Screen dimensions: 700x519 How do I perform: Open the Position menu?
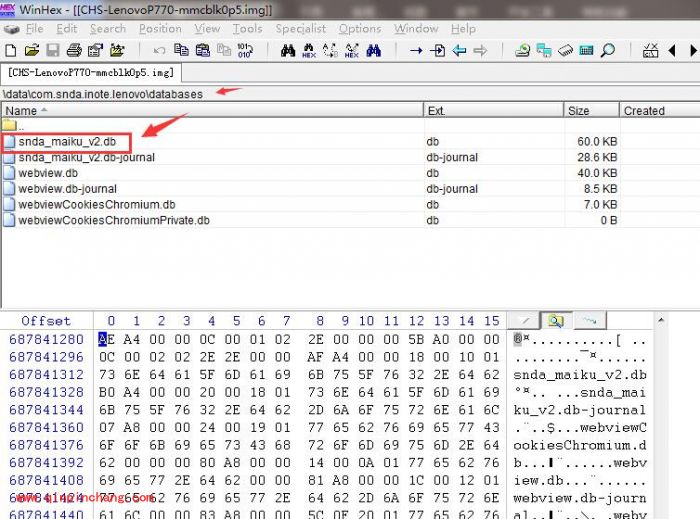160,29
